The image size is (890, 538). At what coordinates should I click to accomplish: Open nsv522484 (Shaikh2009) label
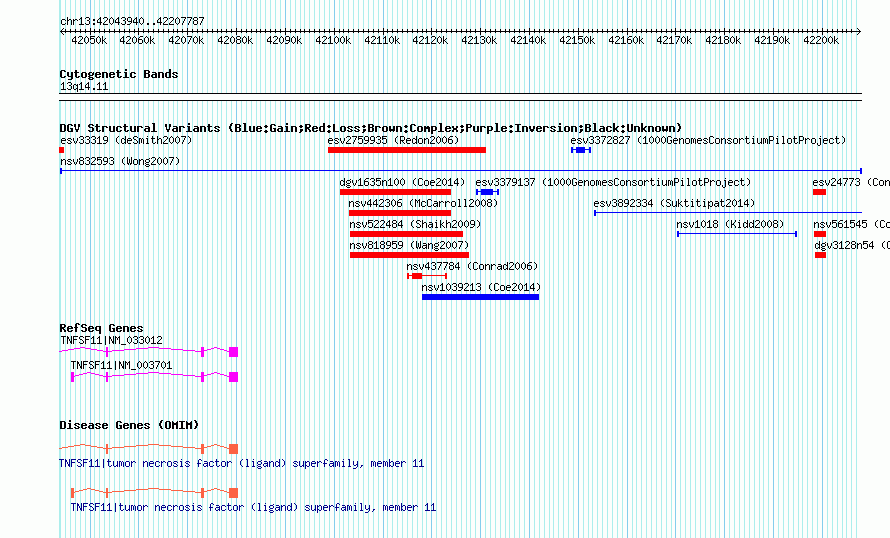(415, 224)
